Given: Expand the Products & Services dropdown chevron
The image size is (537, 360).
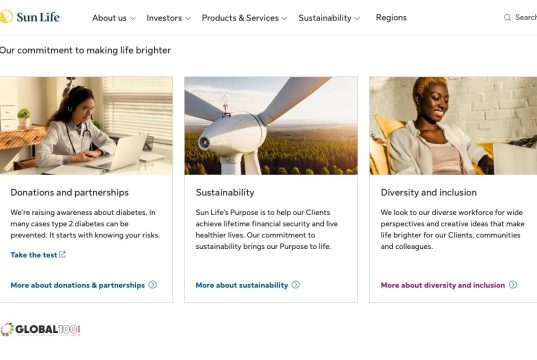Looking at the screenshot, I should tap(284, 18).
